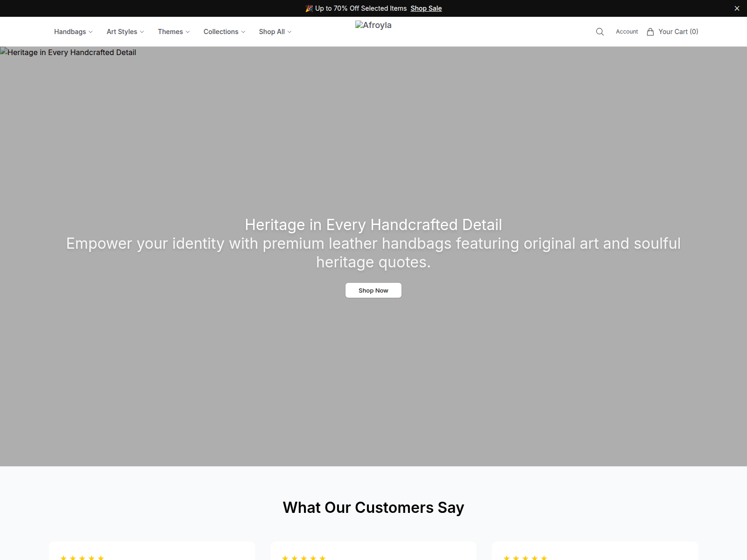Click the hero heading 'Heritage in Every Handcrafted Detail'

pyautogui.click(x=373, y=225)
